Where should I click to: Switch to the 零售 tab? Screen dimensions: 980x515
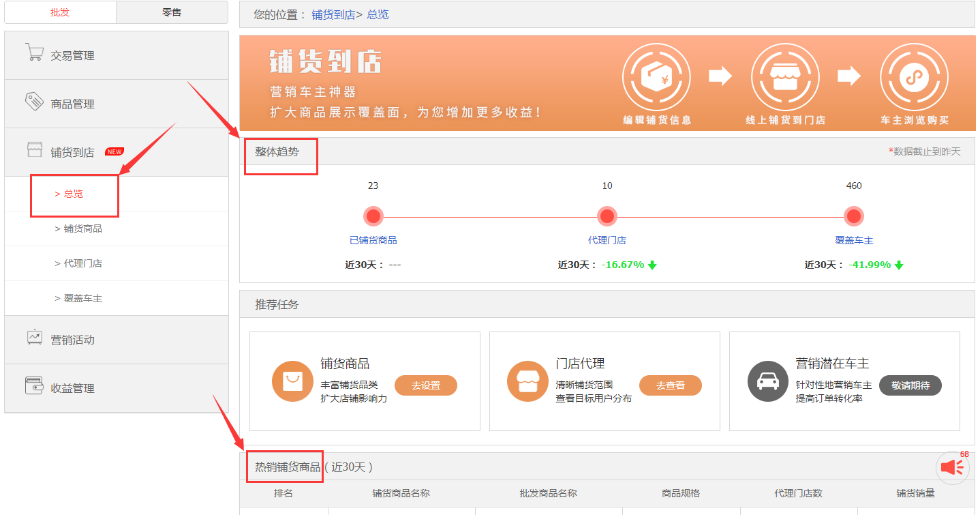pos(172,12)
